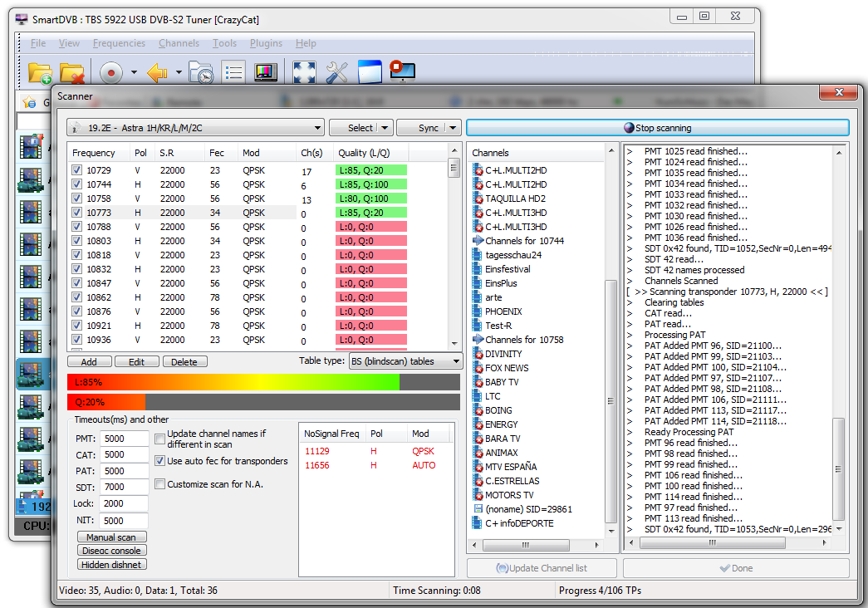Open the Channels menu
Image resolution: width=868 pixels, height=608 pixels.
click(x=179, y=43)
